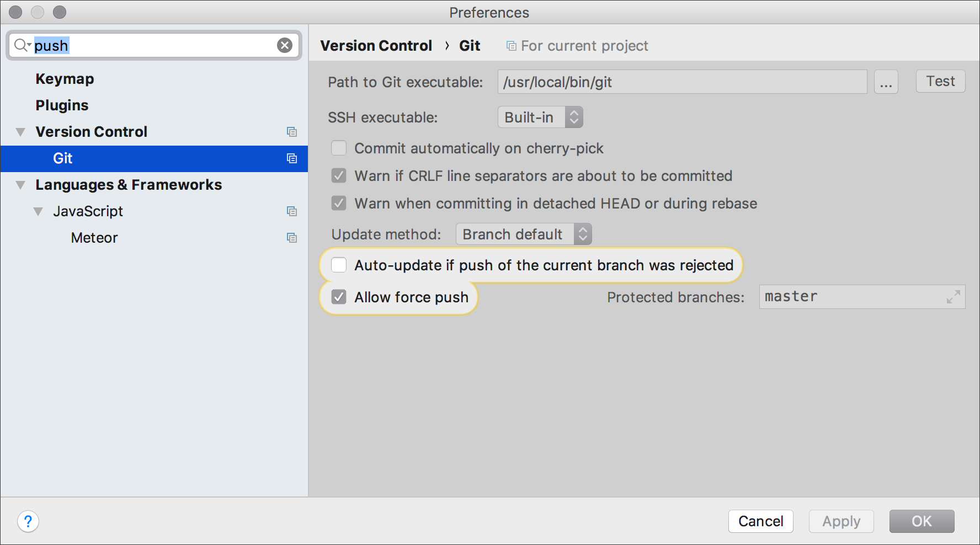
Task: Click the project-level icon beside JavaScript
Action: pos(292,211)
